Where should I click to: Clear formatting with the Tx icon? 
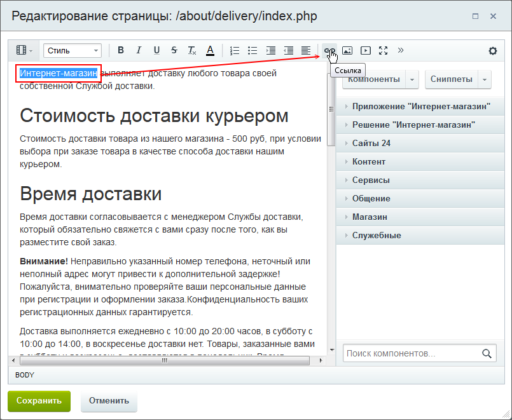[192, 51]
